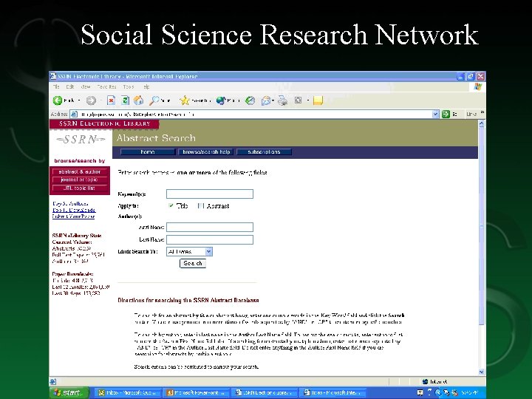The width and height of the screenshot is (532, 399).
Task: Select the journal or topic link
Action: (79, 180)
